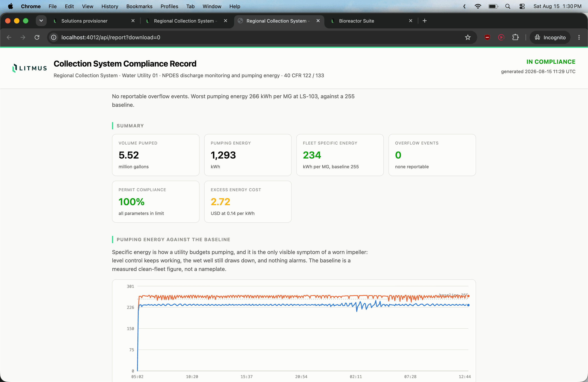Viewport: 588px width, 382px height.
Task: Go forward to next page
Action: (23, 37)
